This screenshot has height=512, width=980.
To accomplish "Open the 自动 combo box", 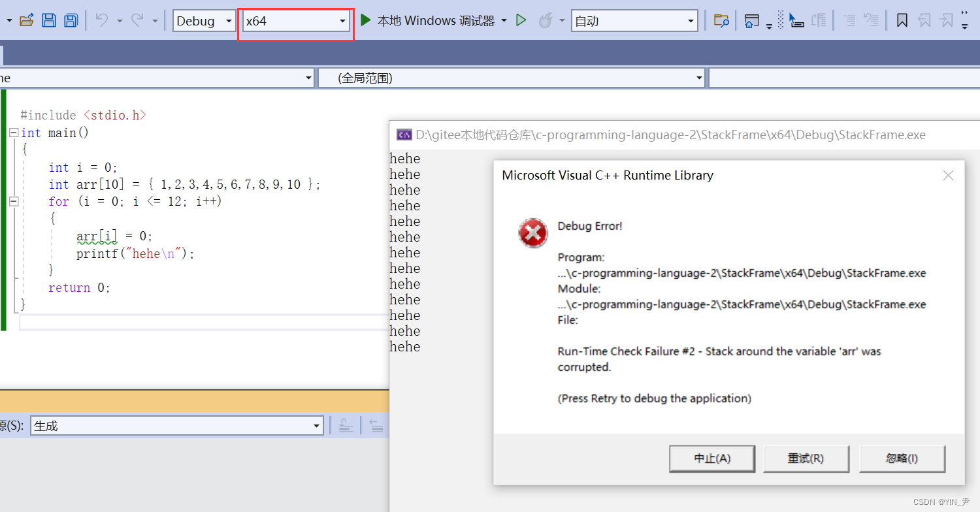I will point(634,21).
